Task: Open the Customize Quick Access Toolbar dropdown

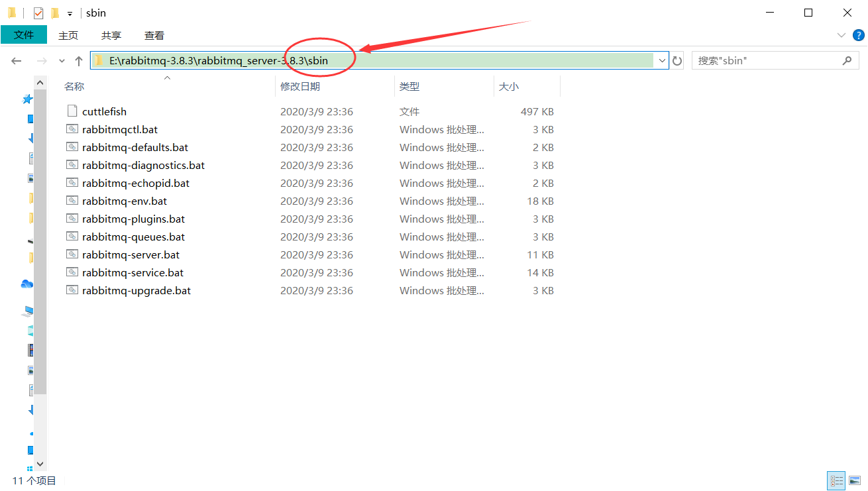Action: [x=70, y=13]
